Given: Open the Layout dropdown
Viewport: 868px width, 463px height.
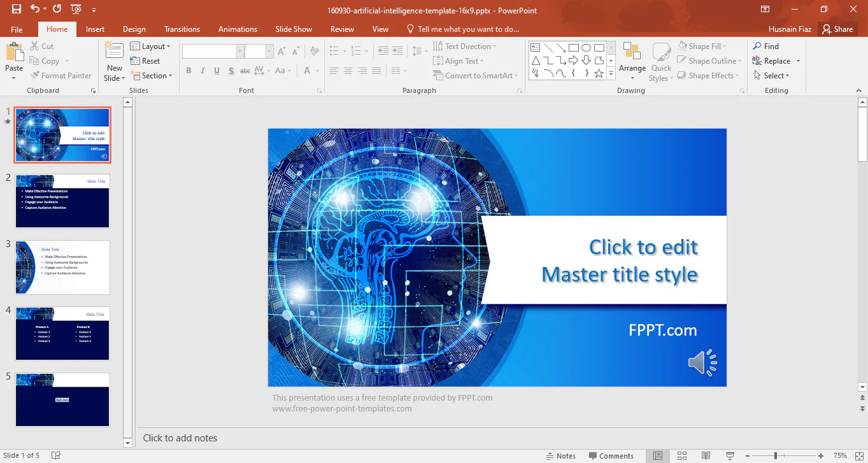Looking at the screenshot, I should coord(150,46).
